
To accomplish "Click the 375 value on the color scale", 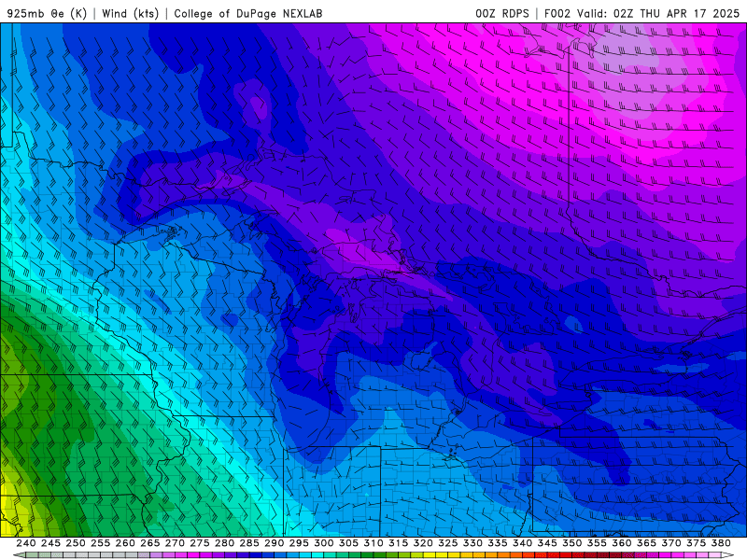I will pos(696,543).
